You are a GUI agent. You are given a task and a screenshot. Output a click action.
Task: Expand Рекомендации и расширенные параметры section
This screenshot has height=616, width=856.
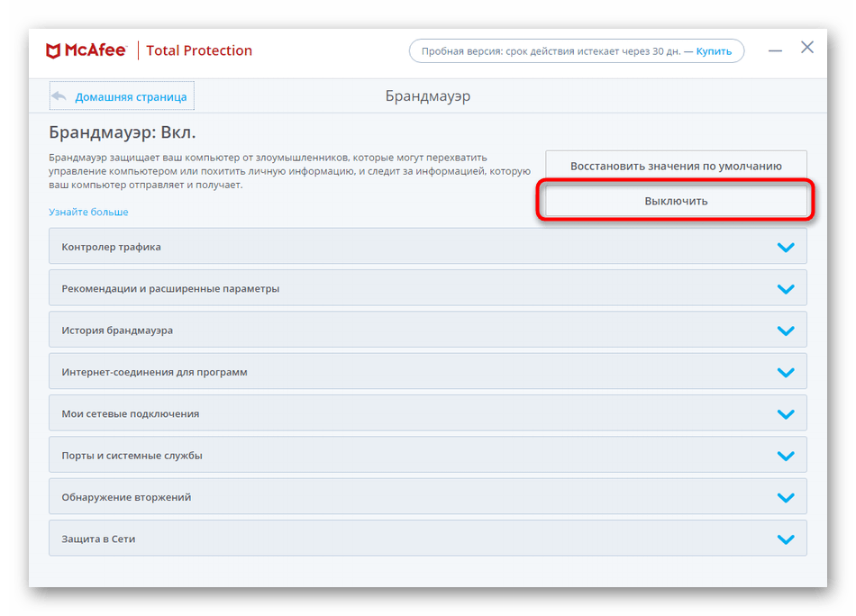click(x=427, y=288)
